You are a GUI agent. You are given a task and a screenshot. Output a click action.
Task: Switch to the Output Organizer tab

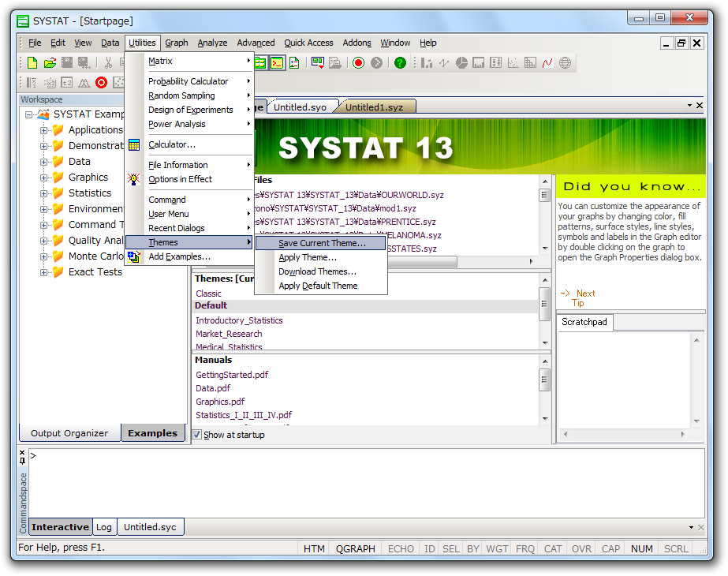69,433
